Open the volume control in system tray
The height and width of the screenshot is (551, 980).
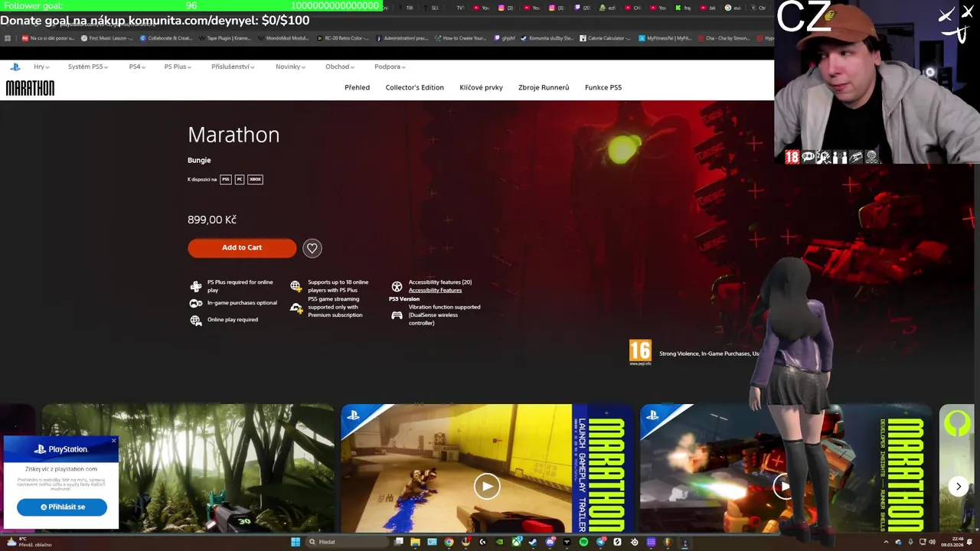[x=932, y=542]
